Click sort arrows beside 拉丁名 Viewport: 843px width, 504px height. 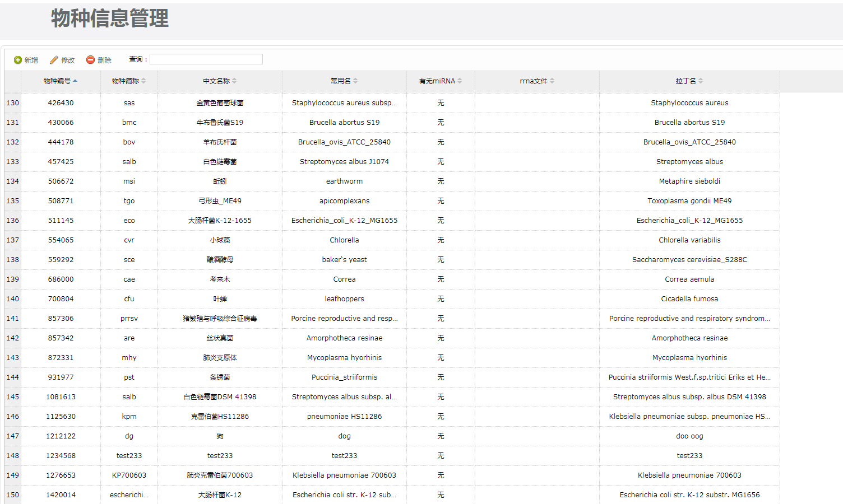701,81
